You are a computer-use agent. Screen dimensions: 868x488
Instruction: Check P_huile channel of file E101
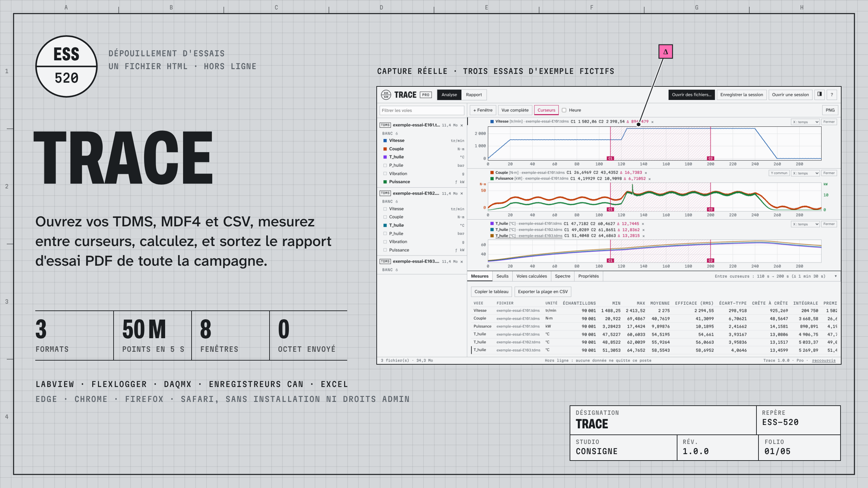click(385, 165)
